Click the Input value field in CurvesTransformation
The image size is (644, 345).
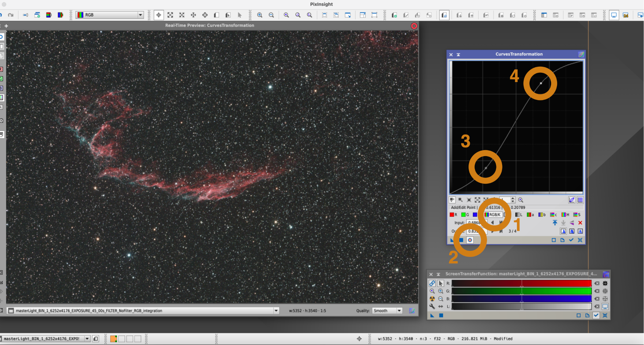click(476, 223)
